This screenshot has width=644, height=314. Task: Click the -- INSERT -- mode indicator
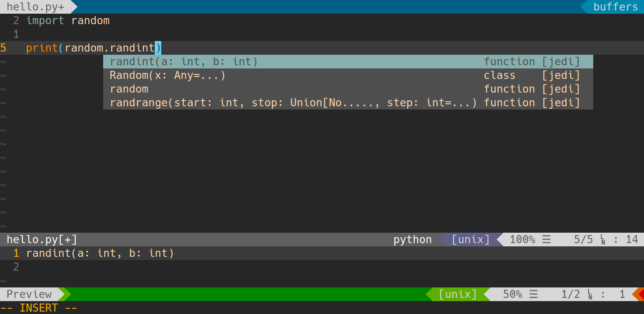pos(39,308)
